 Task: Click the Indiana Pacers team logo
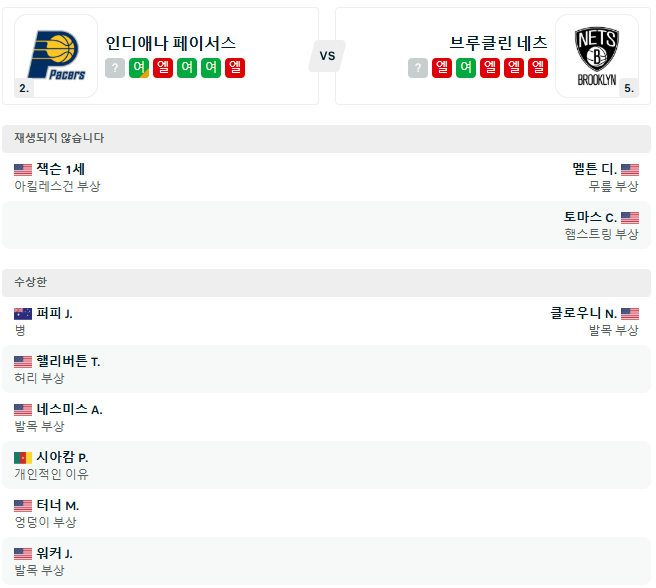coord(56,55)
